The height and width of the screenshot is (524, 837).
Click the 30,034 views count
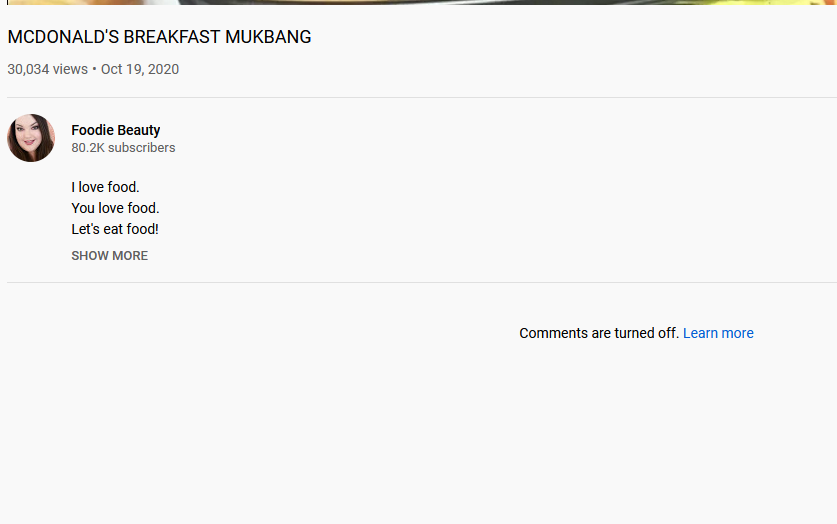pos(48,69)
